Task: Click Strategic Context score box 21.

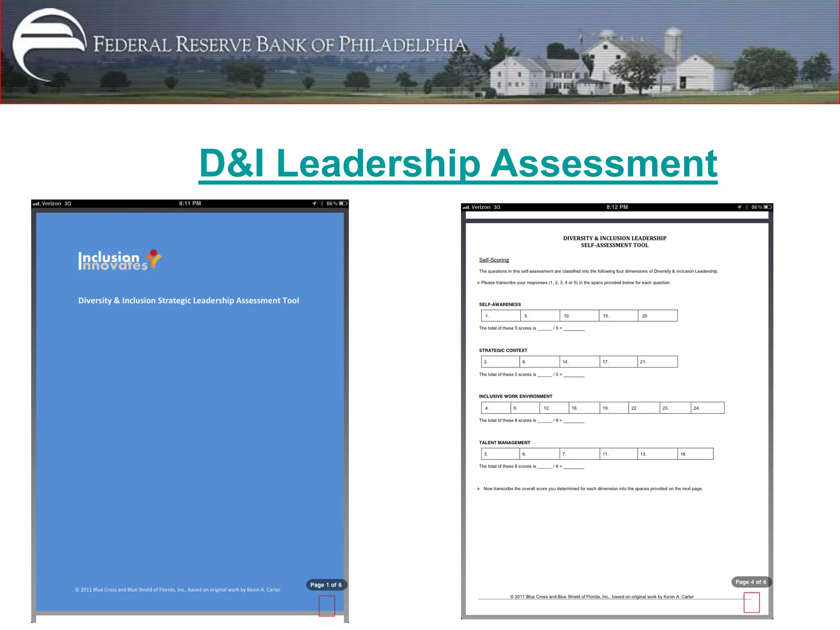Action: pos(658,362)
